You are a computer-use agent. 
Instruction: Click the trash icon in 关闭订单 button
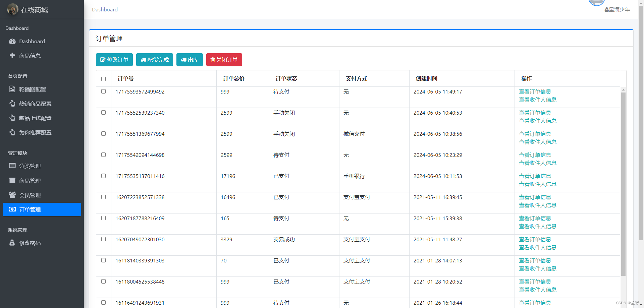point(213,60)
